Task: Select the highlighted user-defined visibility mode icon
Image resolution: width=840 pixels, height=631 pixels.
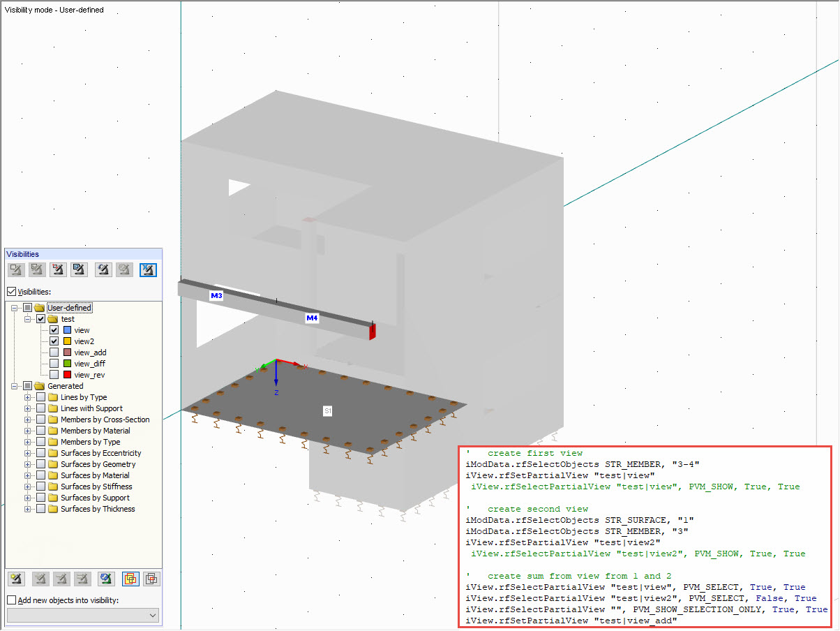Action: click(x=148, y=269)
